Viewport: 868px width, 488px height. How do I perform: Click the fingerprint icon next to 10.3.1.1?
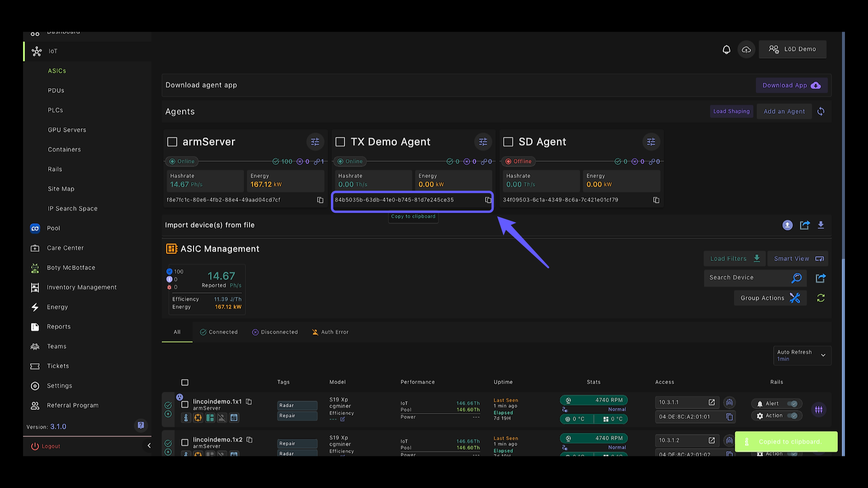point(729,402)
